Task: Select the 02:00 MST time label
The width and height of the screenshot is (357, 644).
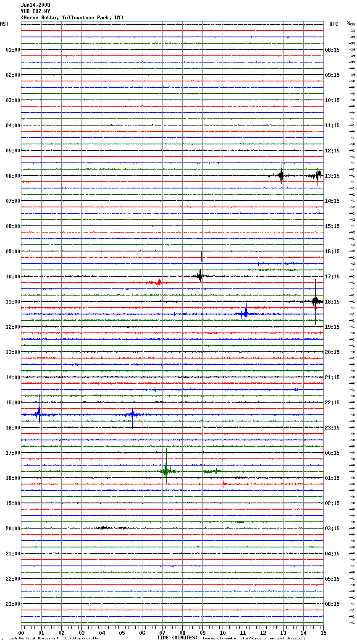Action: tap(13, 75)
